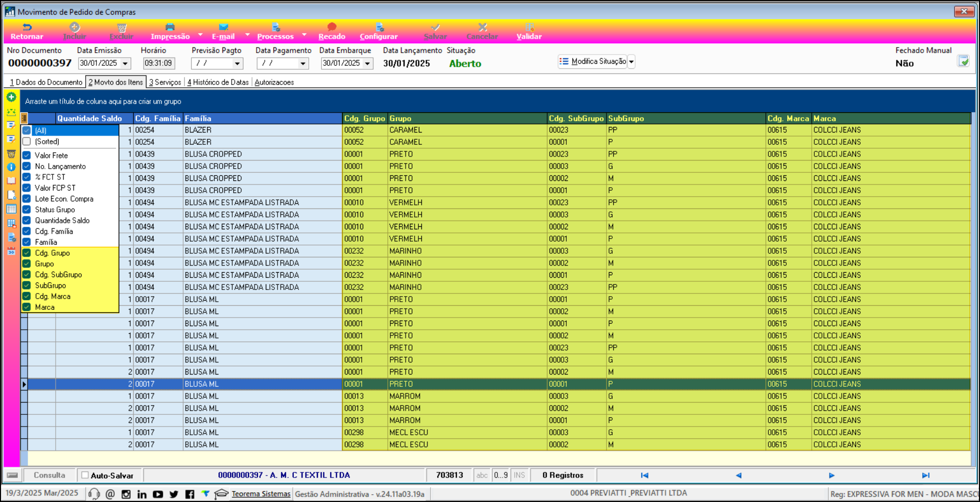Open the LinkedIn icon in status bar
This screenshot has height=502, width=980.
pos(142,494)
